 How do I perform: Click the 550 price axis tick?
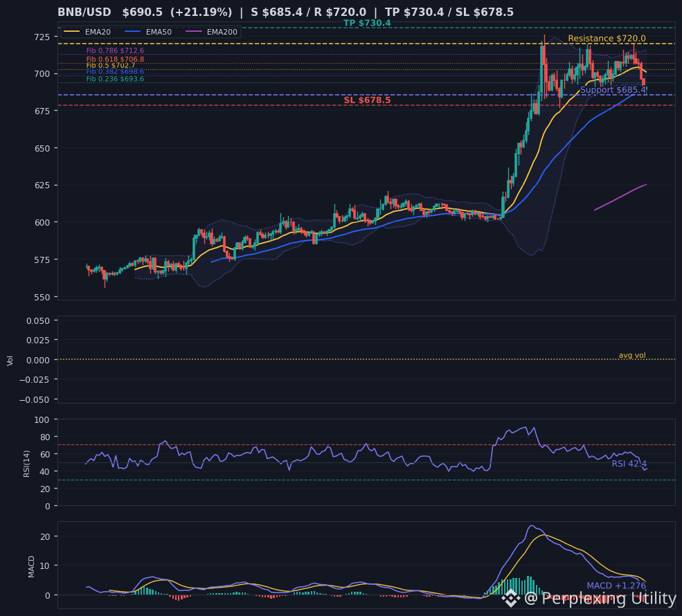tap(42, 298)
